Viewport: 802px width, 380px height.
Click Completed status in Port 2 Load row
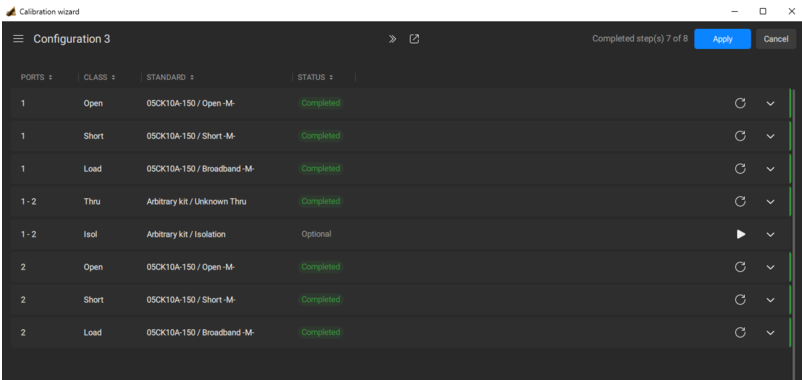point(321,332)
